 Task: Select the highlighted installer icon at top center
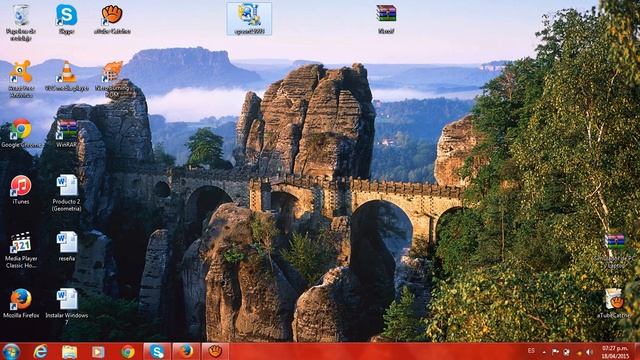(x=249, y=19)
